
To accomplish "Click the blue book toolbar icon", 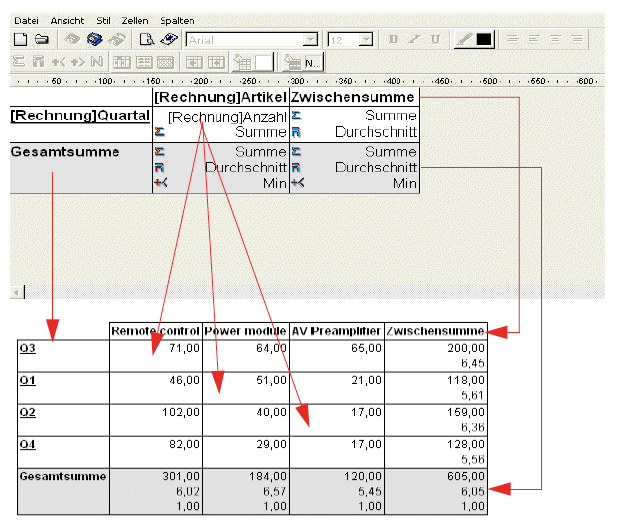I will (94, 39).
